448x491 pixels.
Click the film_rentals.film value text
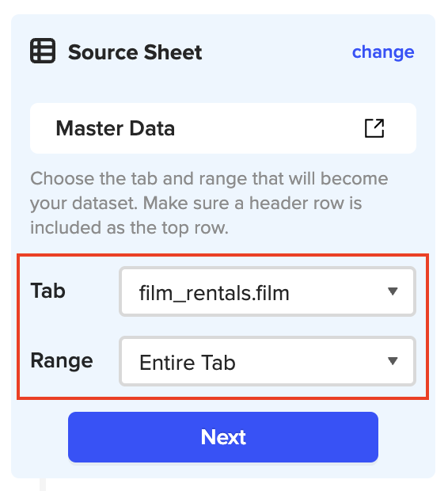[x=215, y=293]
